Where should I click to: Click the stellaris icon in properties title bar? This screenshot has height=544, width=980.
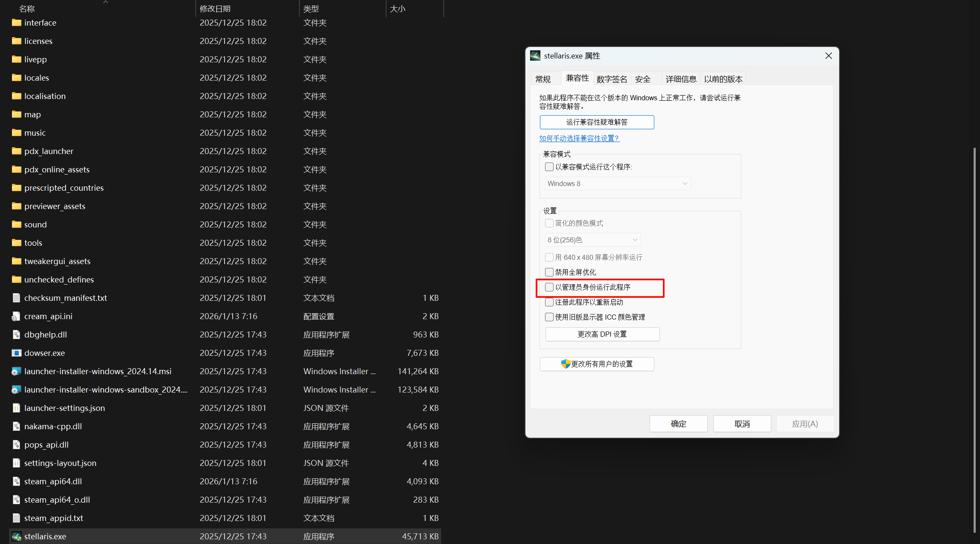535,55
